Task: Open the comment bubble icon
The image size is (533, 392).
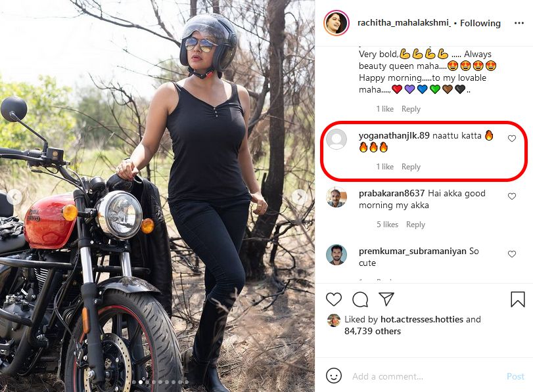Action: pos(360,300)
